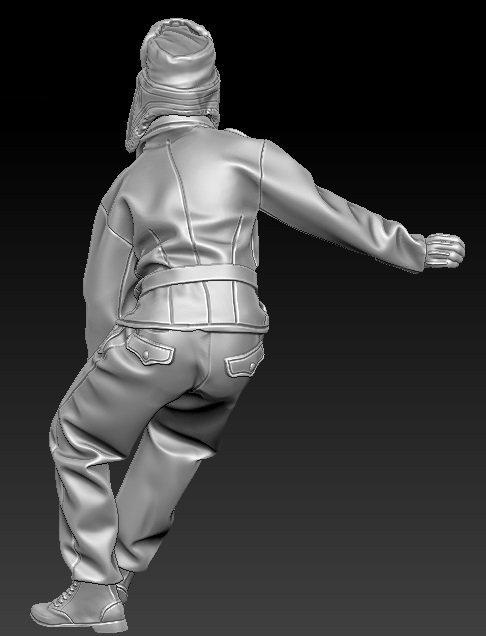Select the left back pocket button

pyautogui.click(x=145, y=355)
